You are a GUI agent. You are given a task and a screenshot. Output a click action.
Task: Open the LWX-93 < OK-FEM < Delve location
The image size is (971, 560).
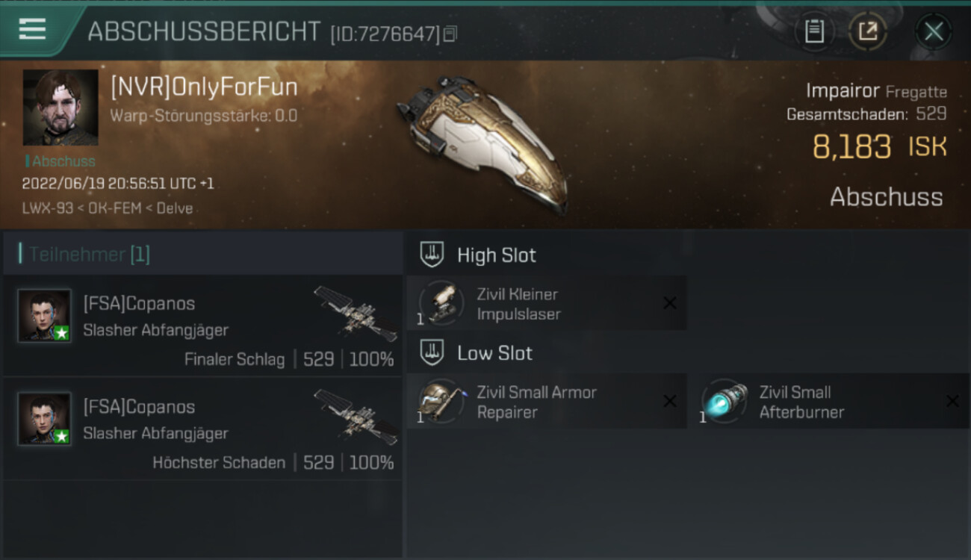tap(108, 208)
